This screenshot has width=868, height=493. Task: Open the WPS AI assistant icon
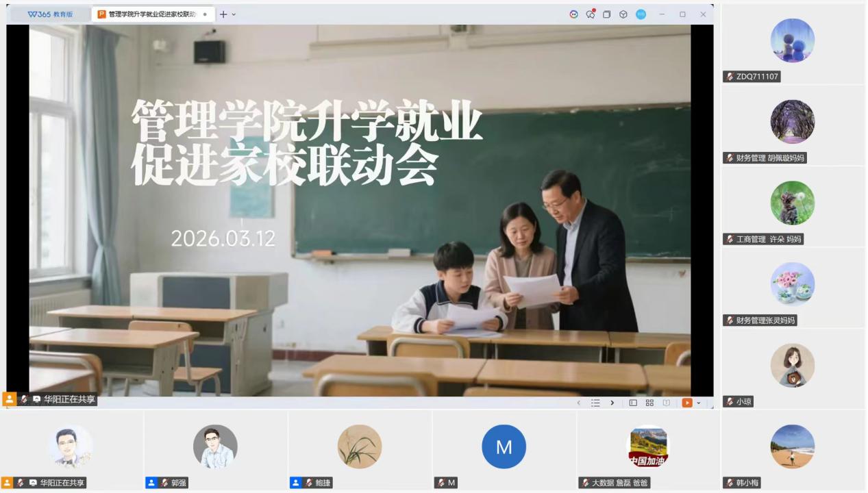[x=573, y=14]
